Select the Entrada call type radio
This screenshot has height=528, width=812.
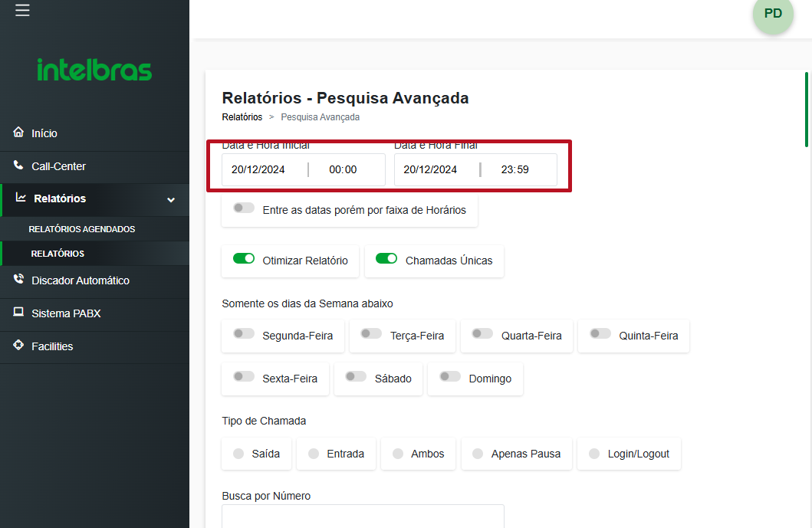pyautogui.click(x=314, y=454)
